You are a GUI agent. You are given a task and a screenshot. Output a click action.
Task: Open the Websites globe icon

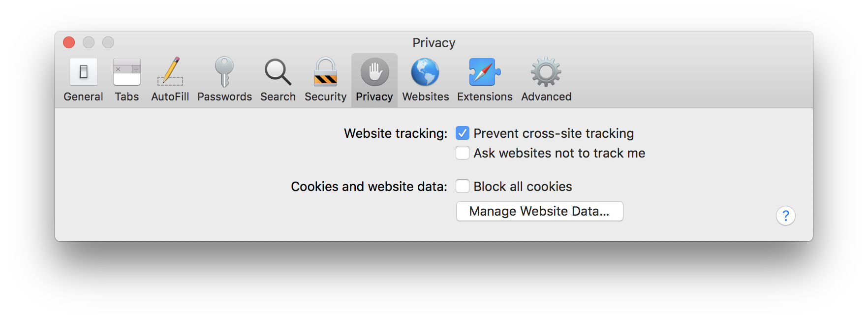[x=425, y=79]
